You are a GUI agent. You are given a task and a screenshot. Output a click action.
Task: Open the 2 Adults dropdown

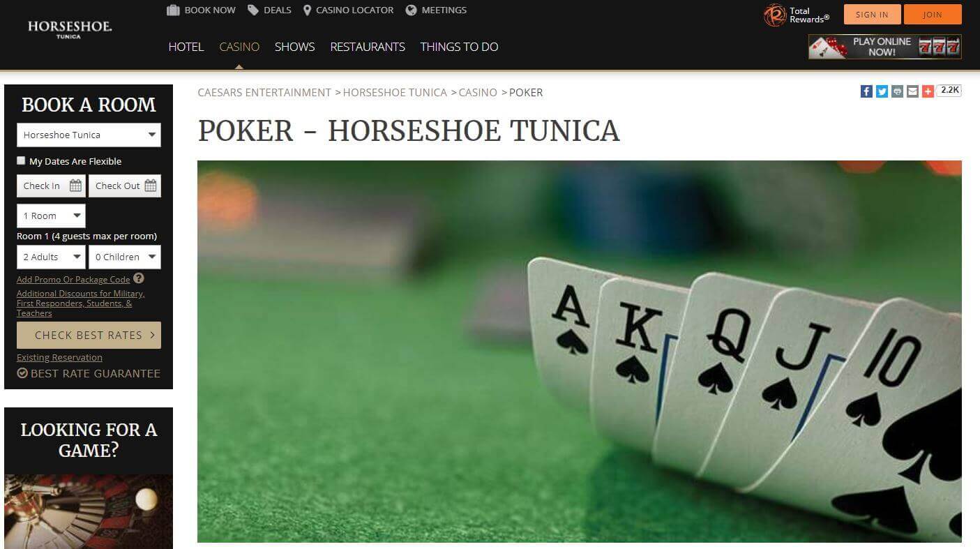(51, 257)
